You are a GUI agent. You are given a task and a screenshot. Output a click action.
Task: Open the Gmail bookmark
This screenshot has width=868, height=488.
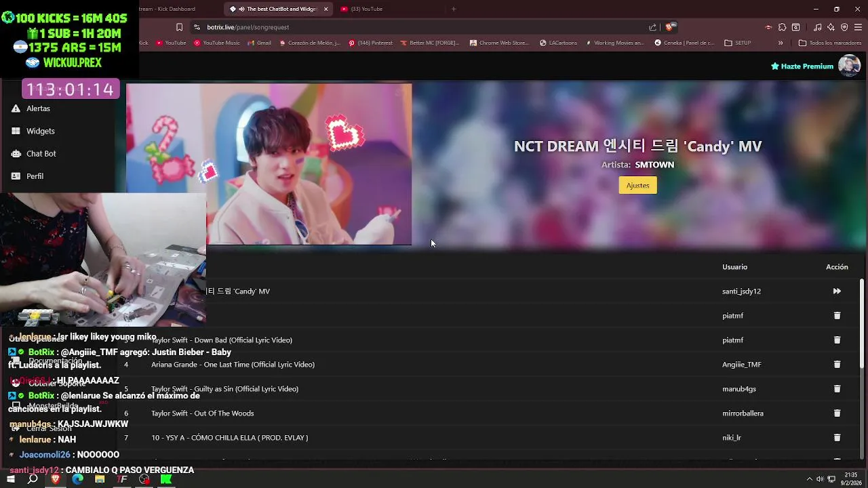pyautogui.click(x=259, y=43)
